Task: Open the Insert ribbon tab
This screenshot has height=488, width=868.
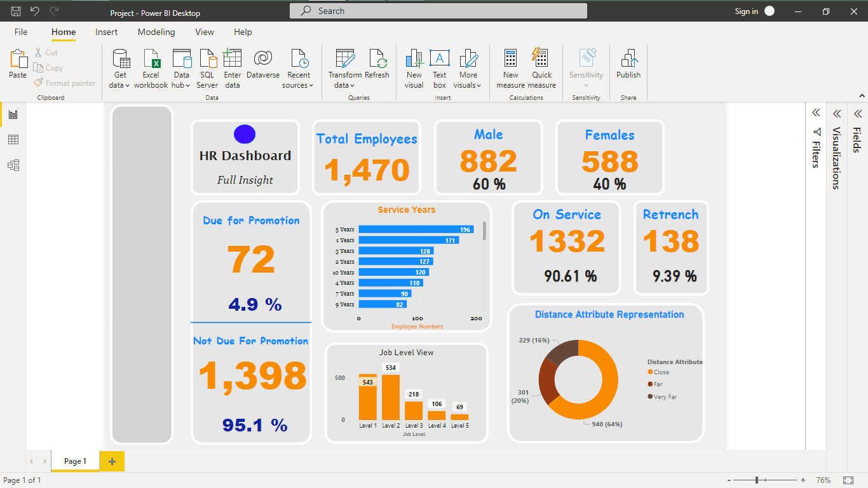Action: pos(106,32)
